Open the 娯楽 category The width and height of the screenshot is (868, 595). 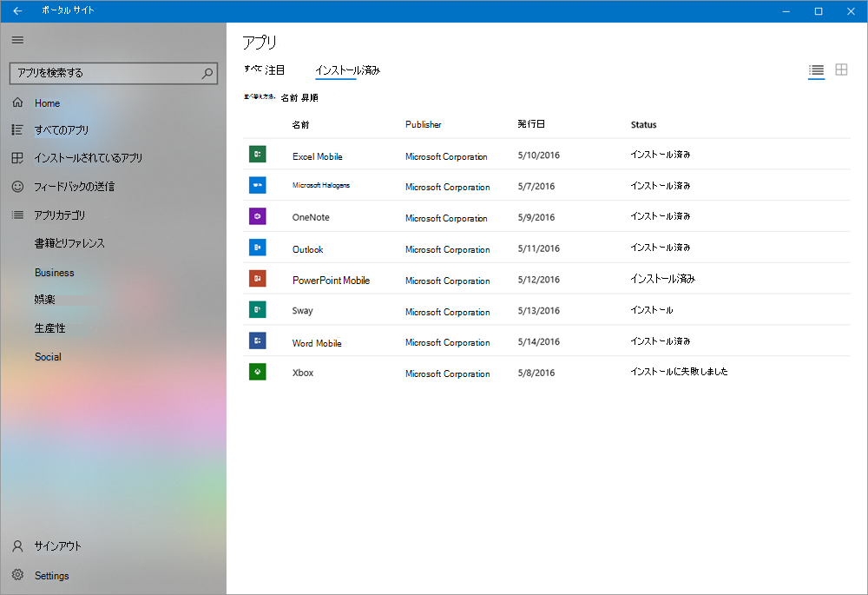click(x=45, y=300)
